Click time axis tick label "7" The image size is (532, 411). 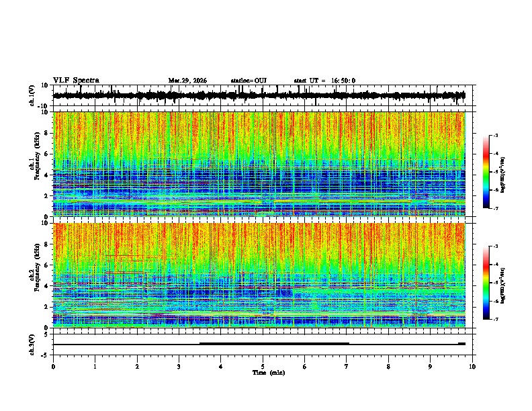[347, 367]
